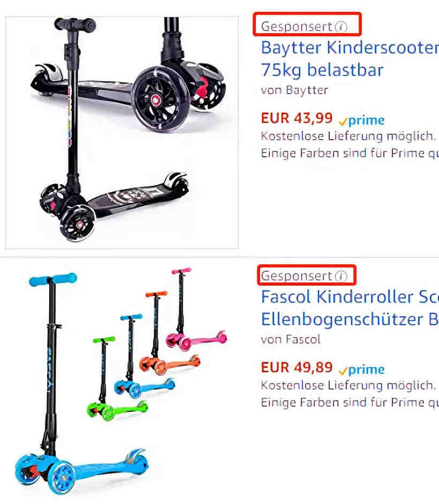Open the black Baytter scooter product image
439x504 pixels.
pyautogui.click(x=122, y=133)
